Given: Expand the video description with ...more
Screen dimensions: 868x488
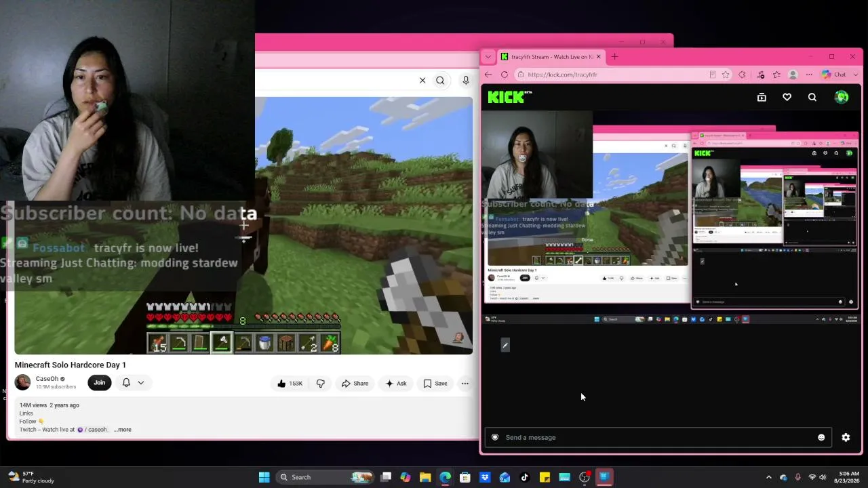Looking at the screenshot, I should coord(123,430).
